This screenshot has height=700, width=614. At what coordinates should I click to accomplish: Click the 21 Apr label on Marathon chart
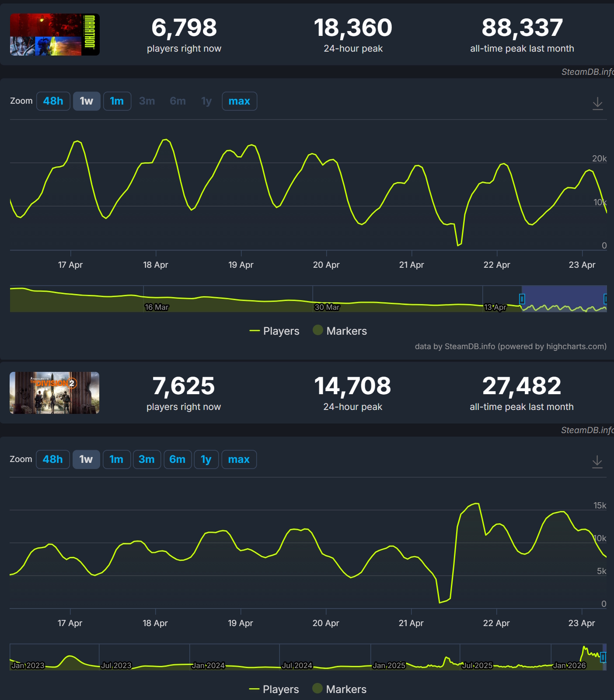click(412, 265)
